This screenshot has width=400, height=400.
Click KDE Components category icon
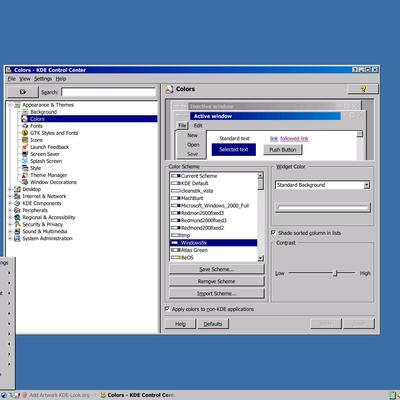[x=17, y=203]
